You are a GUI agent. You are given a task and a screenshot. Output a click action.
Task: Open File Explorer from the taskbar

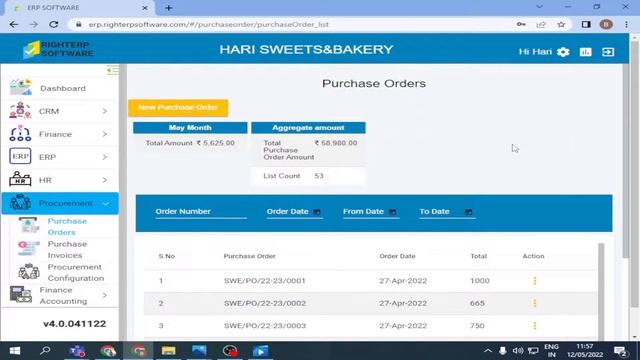click(169, 351)
